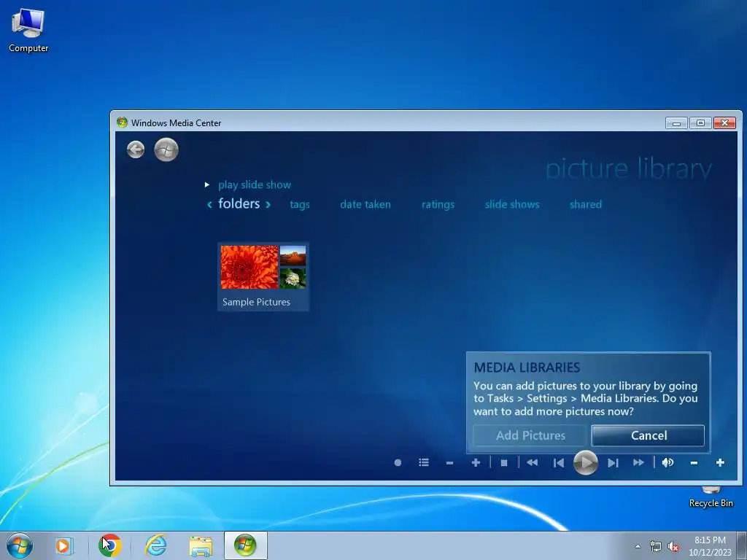Open the Sample Pictures folder thumbnail
The height and width of the screenshot is (560, 747).
(263, 276)
